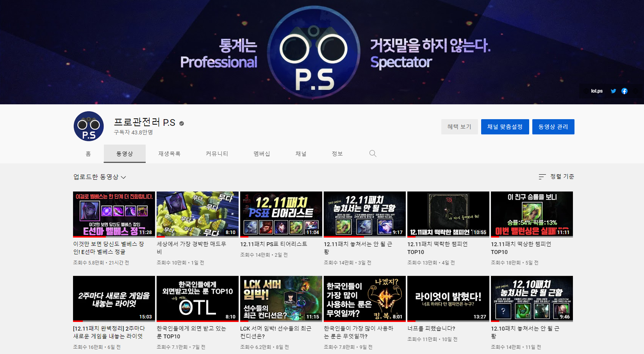Click 조회수 16만회 • 6일 전 text
The width and height of the screenshot is (644, 354).
click(x=97, y=347)
